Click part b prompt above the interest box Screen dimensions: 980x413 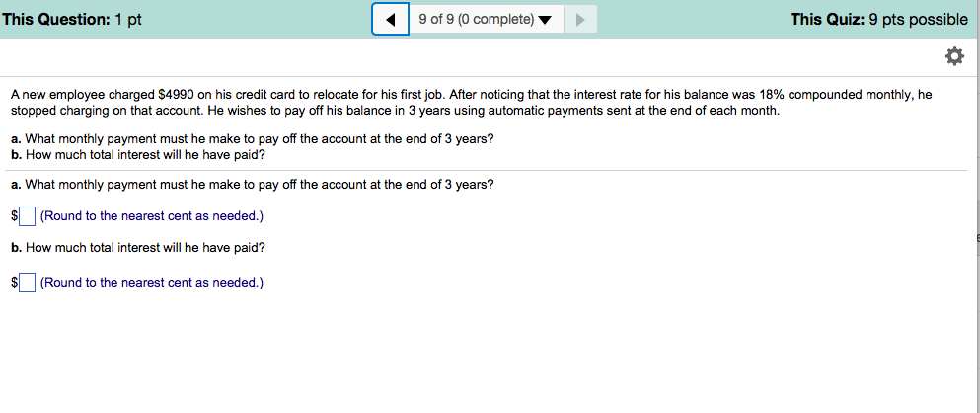(x=137, y=247)
